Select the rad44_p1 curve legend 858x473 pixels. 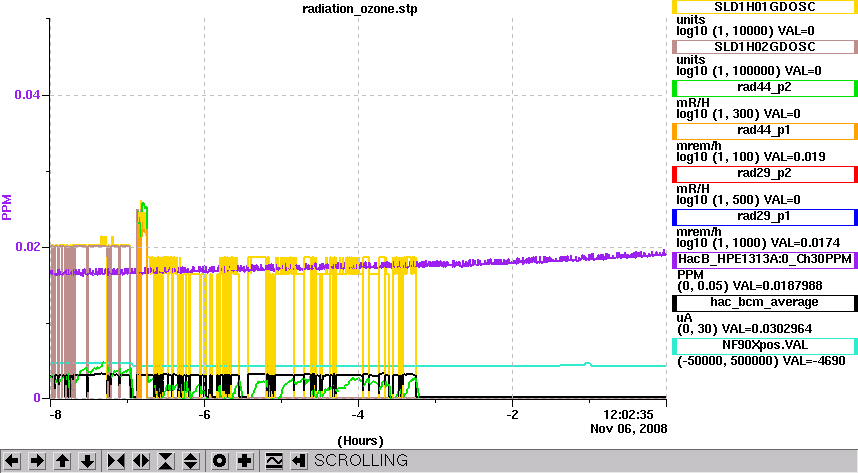(764, 131)
